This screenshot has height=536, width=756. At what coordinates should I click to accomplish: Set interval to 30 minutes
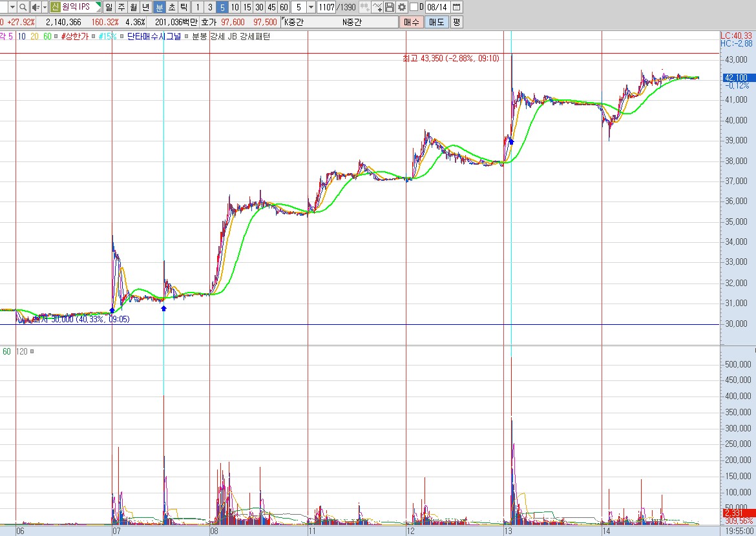(x=259, y=7)
